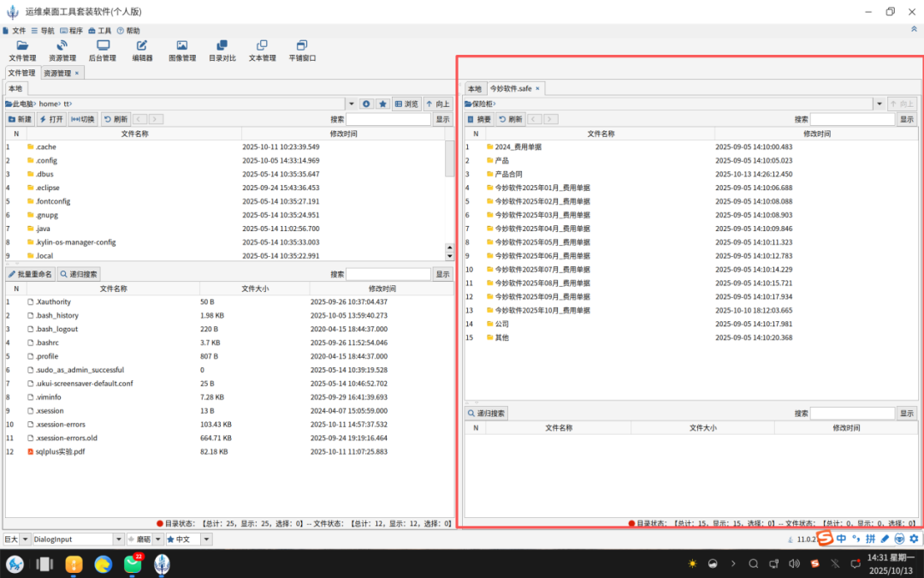
Task: Open the 编辑器 tool
Action: (142, 51)
